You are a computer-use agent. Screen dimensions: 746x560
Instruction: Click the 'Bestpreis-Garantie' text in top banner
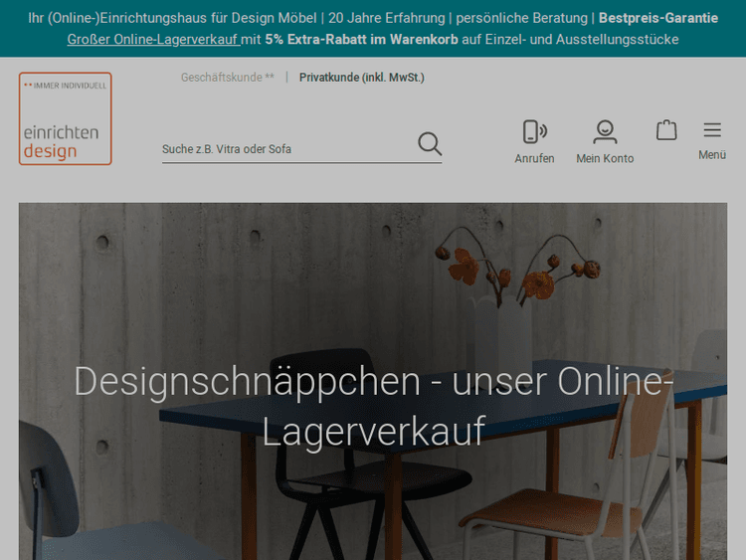pyautogui.click(x=658, y=18)
